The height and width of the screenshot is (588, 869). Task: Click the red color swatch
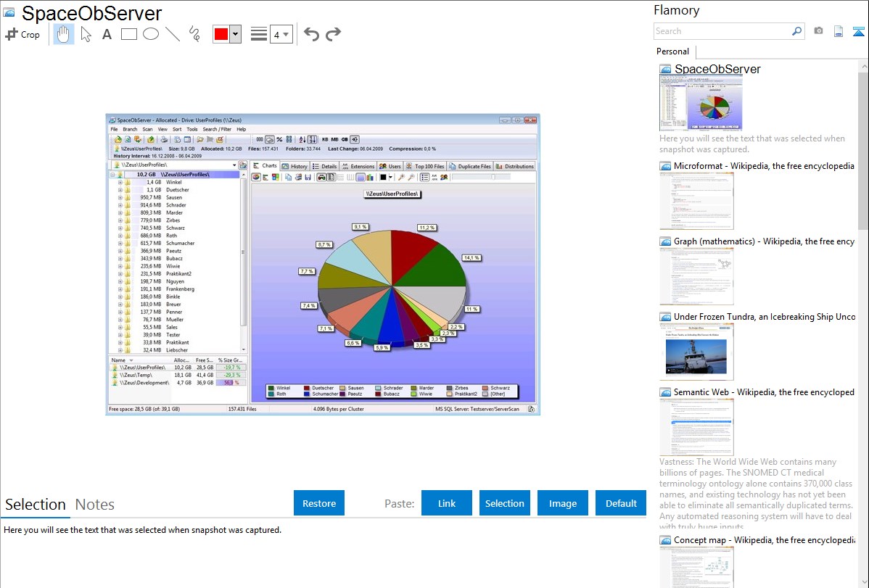click(221, 34)
